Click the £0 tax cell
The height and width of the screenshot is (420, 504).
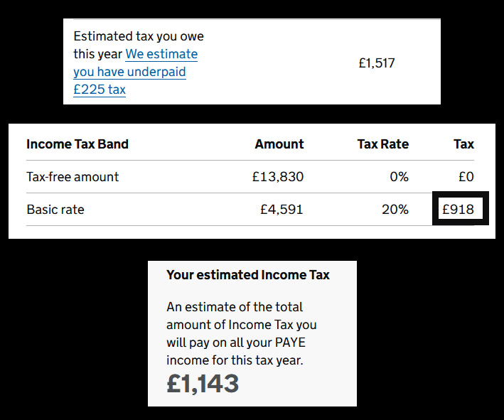click(466, 177)
